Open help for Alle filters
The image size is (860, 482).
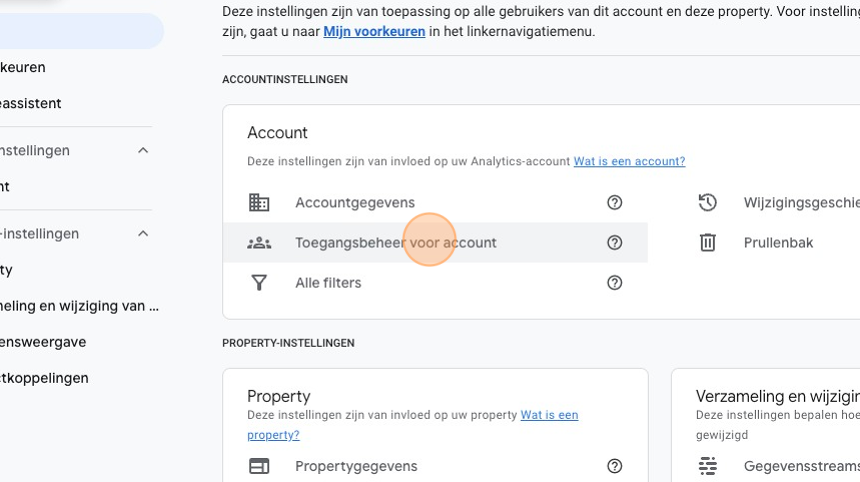(x=615, y=283)
